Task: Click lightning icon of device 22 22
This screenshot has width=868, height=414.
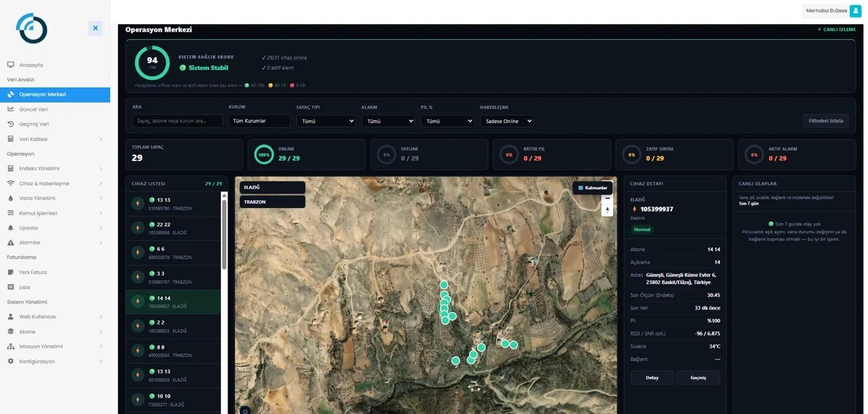Action: (137, 228)
